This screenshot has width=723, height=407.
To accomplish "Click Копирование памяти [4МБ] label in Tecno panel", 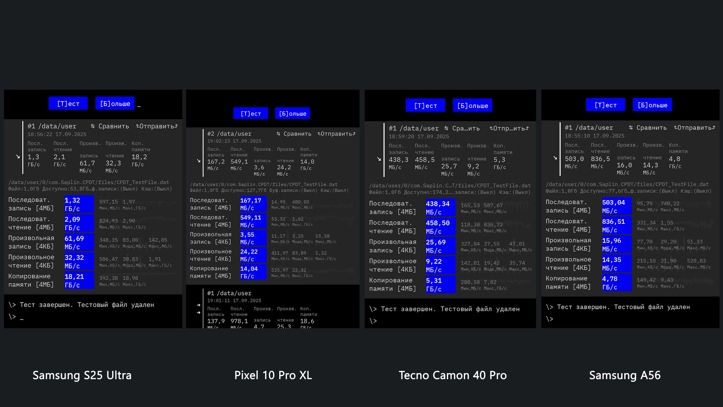I will pyautogui.click(x=392, y=284).
